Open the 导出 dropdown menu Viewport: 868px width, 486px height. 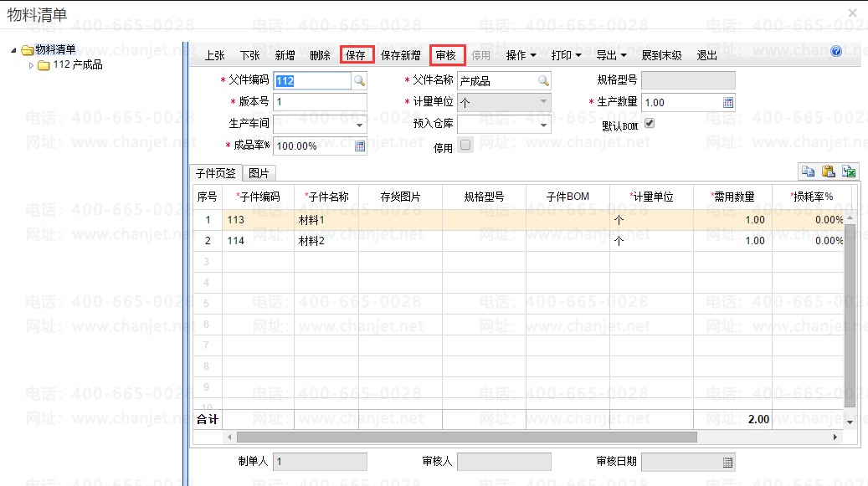click(611, 55)
